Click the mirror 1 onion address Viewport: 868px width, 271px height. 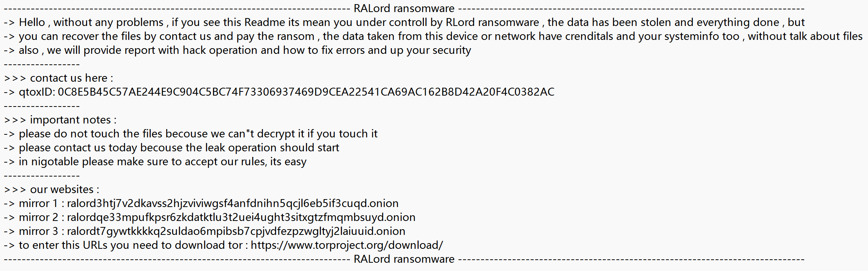[233, 203]
